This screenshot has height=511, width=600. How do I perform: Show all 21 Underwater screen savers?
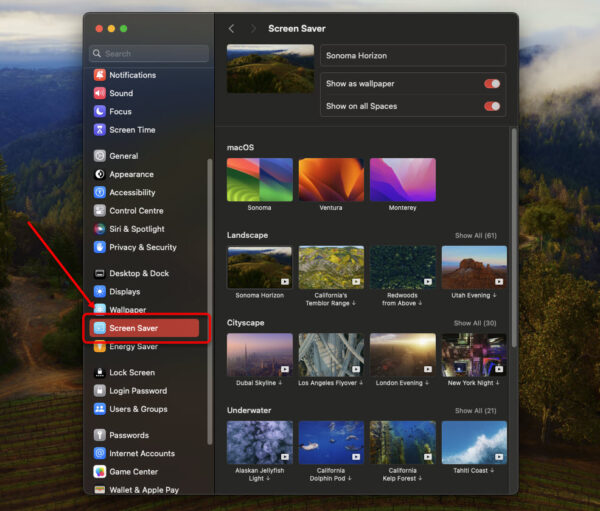tap(475, 411)
